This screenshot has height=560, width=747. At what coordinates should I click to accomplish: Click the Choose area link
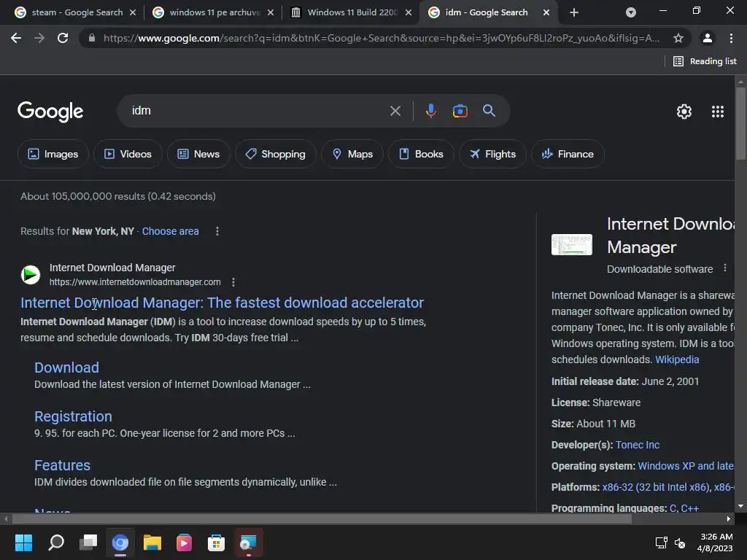pyautogui.click(x=170, y=231)
